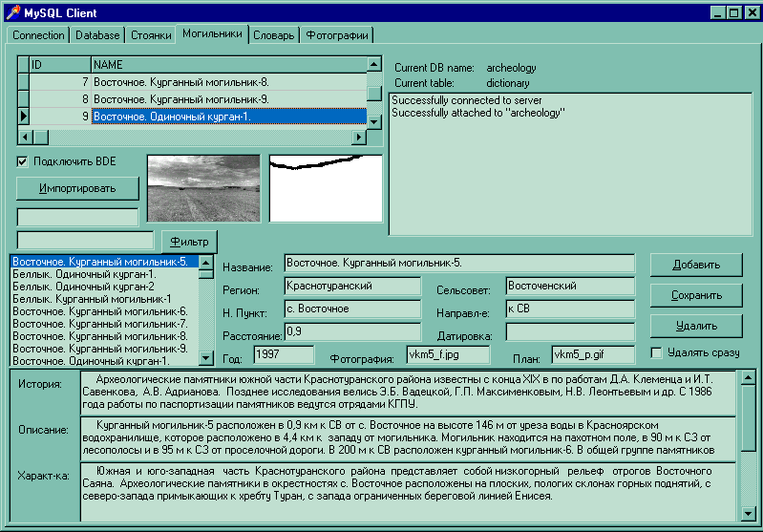Select 'Восточное. Курганный могильник-7.' in the listbox
Image resolution: width=763 pixels, height=532 pixels.
pyautogui.click(x=105, y=324)
